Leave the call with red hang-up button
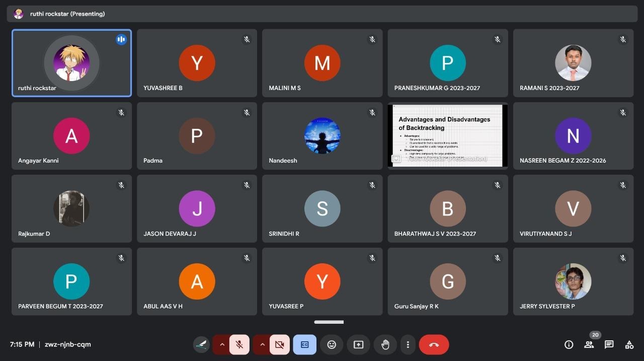644x361 pixels. (x=434, y=344)
